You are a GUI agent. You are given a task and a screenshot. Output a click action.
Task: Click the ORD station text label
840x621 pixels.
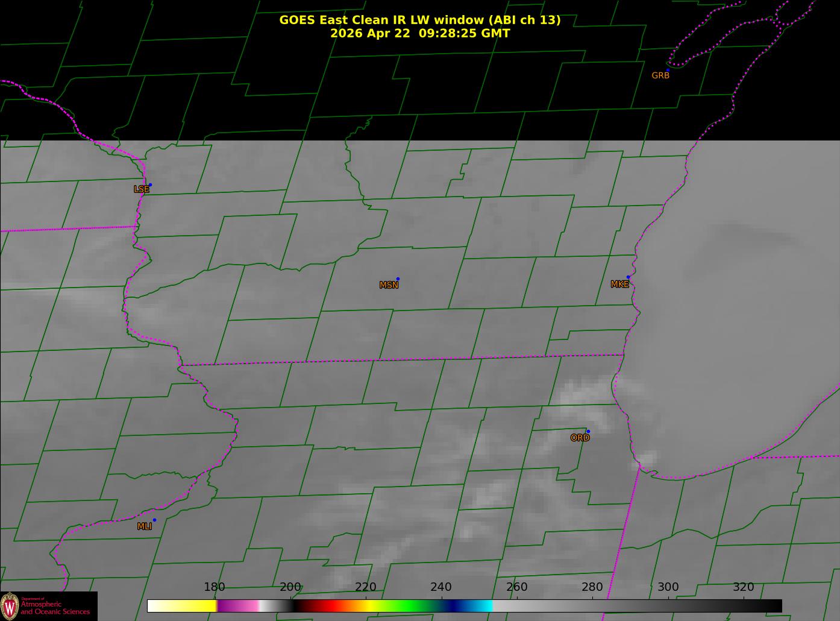pyautogui.click(x=580, y=438)
